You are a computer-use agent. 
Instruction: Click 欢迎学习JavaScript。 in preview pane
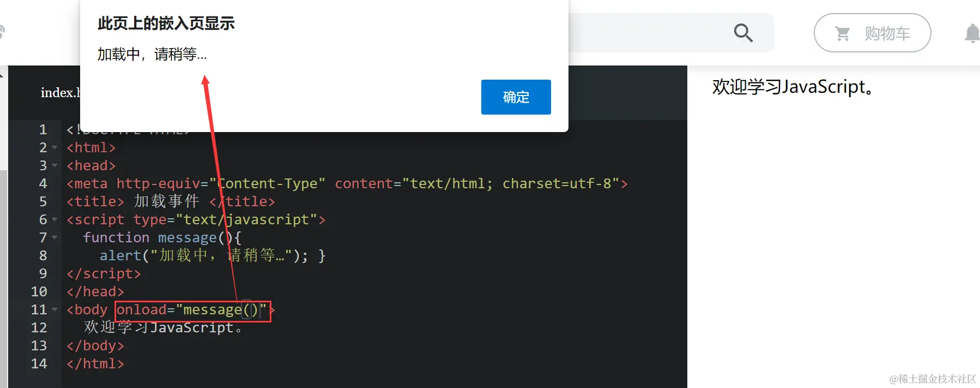click(x=793, y=87)
